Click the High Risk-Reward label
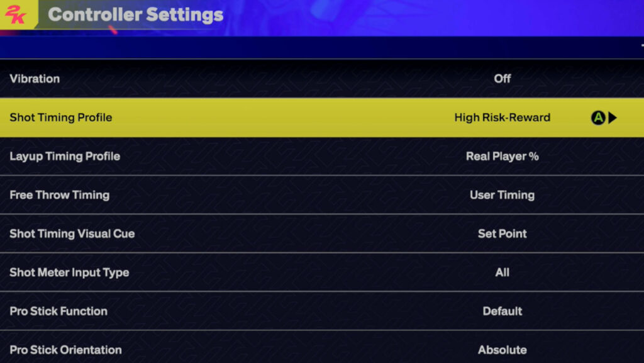The image size is (644, 363). (x=503, y=118)
